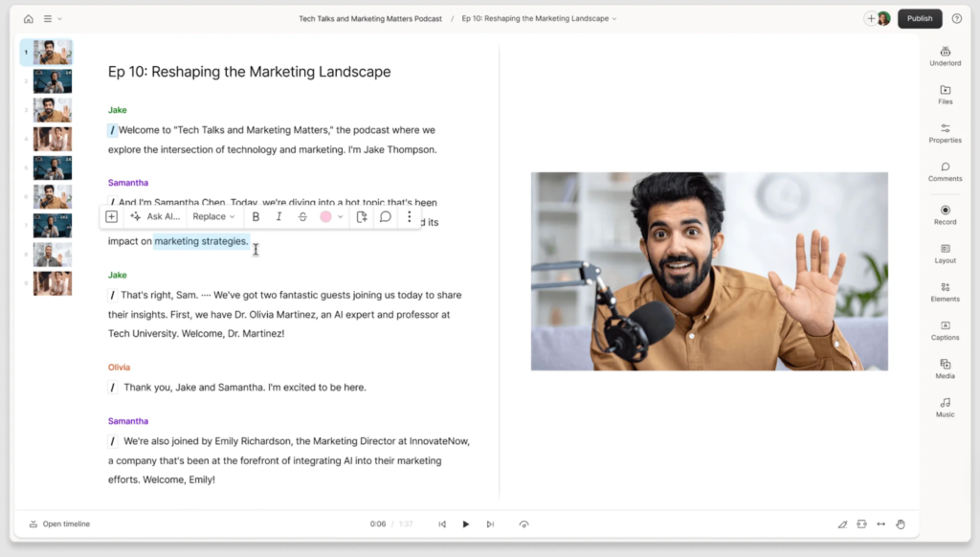Screen dimensions: 980x557
Task: Add a comment from the floating toolbar
Action: [x=386, y=217]
